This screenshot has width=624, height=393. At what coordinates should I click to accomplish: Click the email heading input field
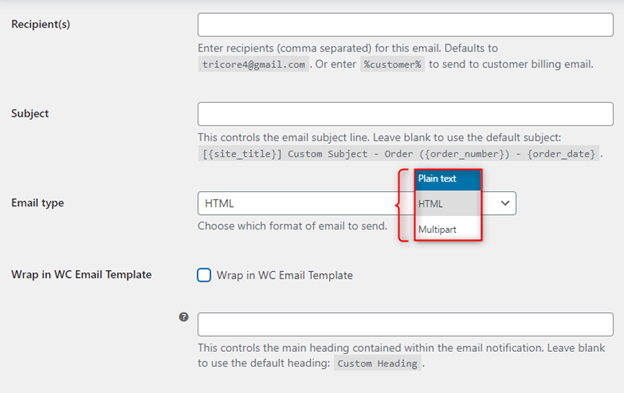click(x=405, y=324)
